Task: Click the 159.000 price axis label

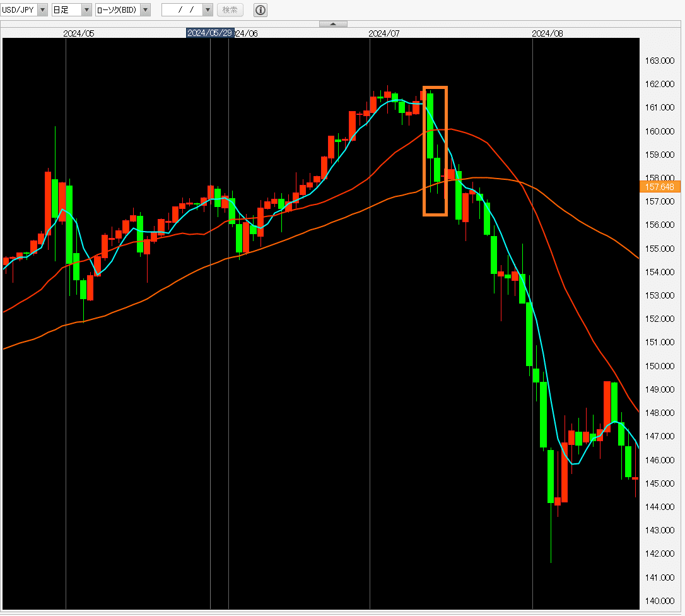Action: point(660,155)
